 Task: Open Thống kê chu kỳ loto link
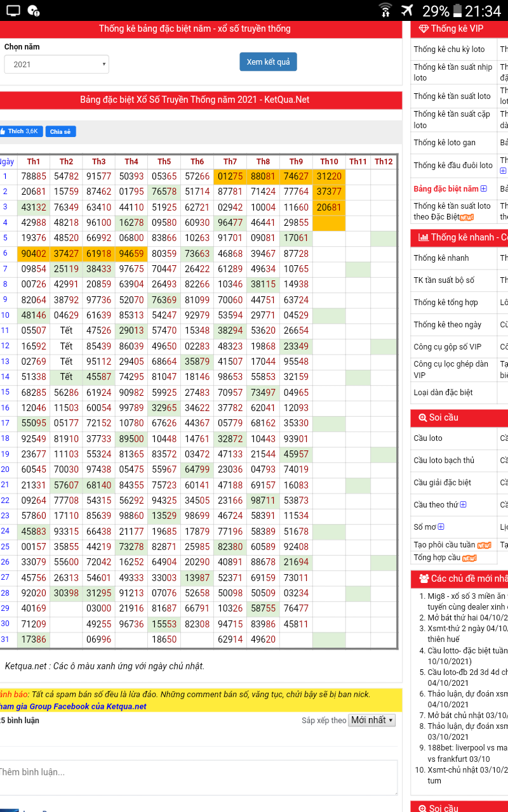449,49
